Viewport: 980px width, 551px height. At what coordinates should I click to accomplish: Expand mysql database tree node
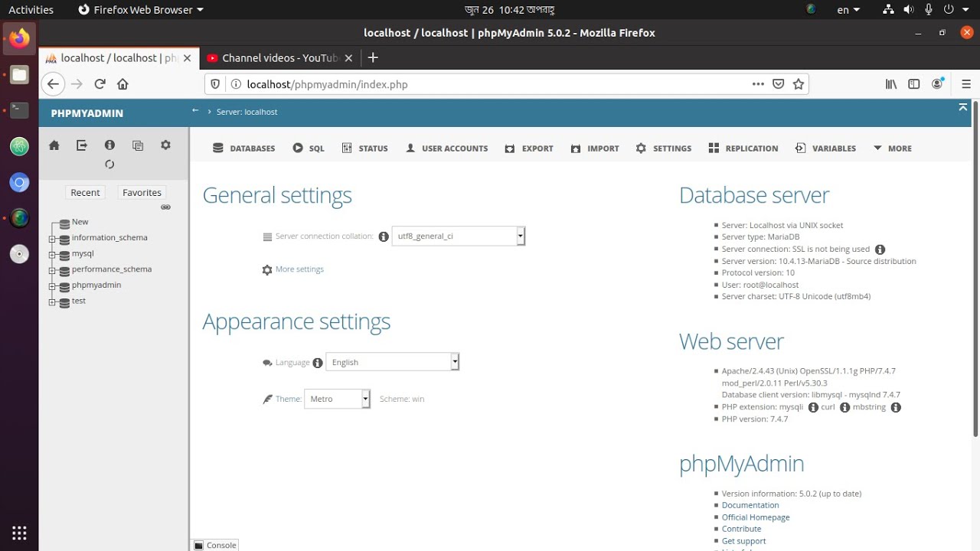point(53,255)
